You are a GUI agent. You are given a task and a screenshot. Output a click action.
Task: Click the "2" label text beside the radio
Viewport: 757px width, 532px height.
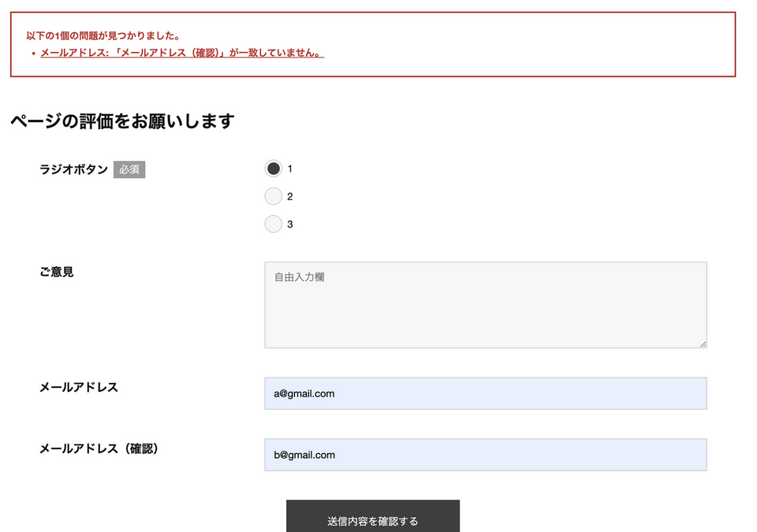290,196
